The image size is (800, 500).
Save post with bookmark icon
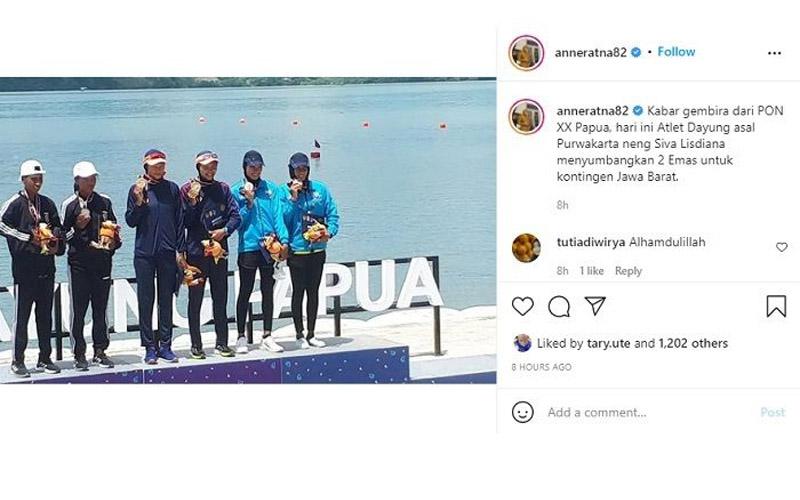click(x=776, y=306)
